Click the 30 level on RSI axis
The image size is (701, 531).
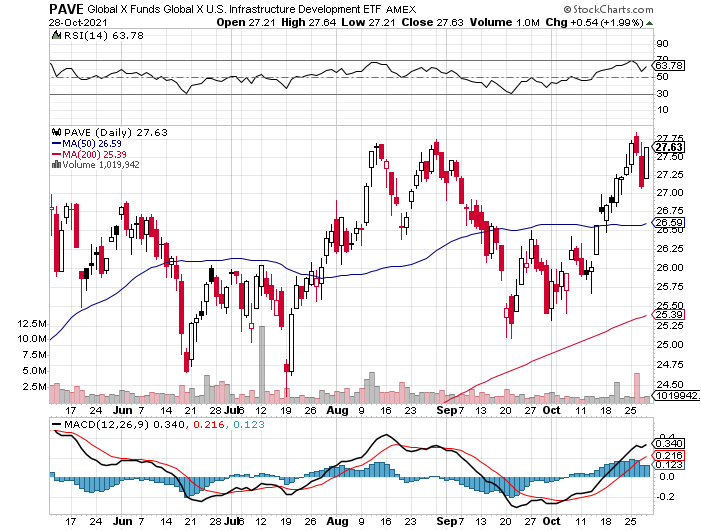[x=663, y=93]
